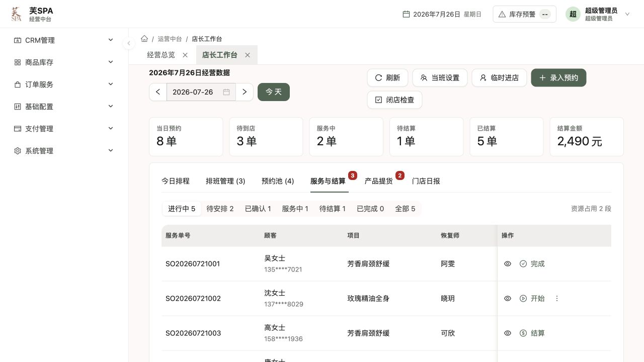The height and width of the screenshot is (362, 644).
Task: Open the 库存预警 indicator
Action: 524,14
